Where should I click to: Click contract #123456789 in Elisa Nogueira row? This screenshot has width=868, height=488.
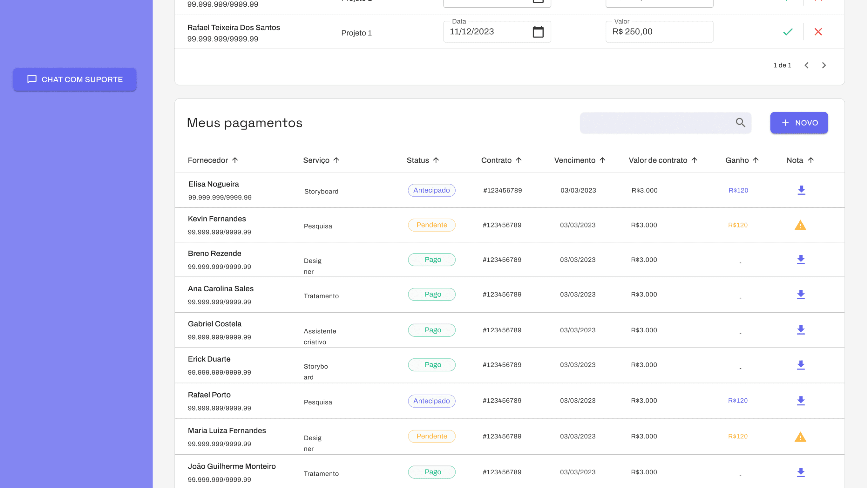[x=502, y=190]
